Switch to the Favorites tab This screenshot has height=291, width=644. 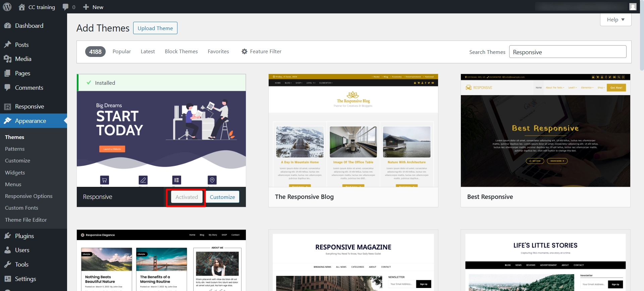click(x=218, y=52)
